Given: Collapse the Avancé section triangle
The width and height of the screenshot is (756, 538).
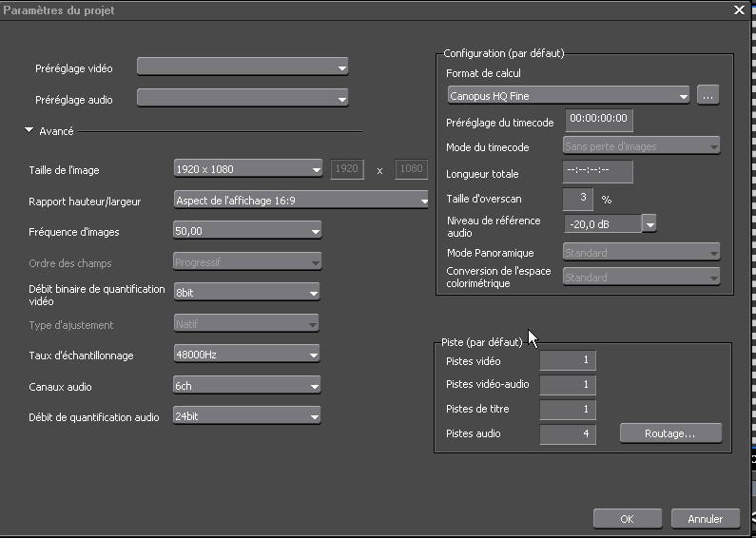Looking at the screenshot, I should click(29, 130).
